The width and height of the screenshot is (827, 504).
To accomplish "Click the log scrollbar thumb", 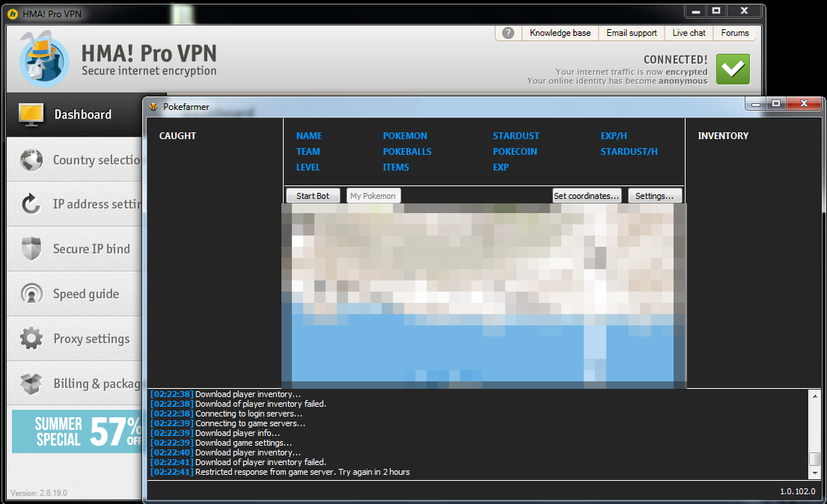I will point(815,459).
